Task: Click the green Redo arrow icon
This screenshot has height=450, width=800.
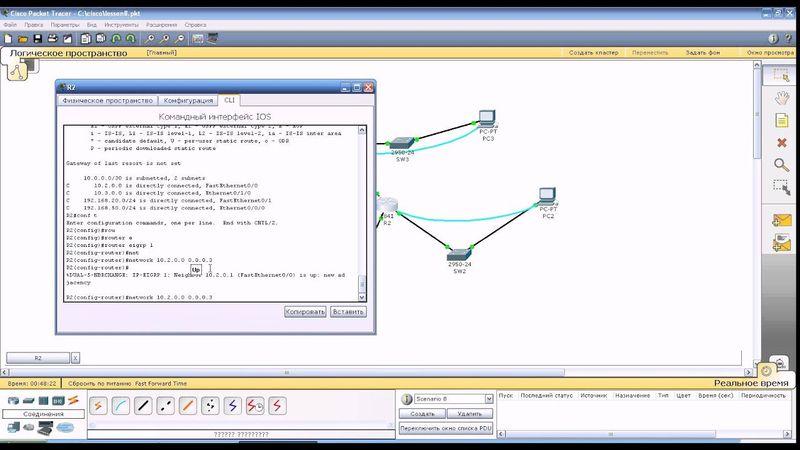Action: (x=131, y=38)
